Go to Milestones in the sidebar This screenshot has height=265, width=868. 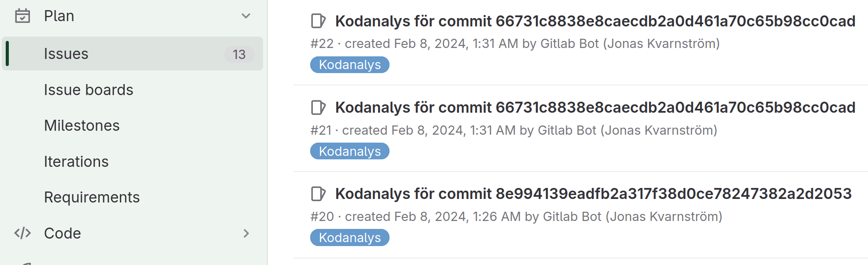coord(82,126)
